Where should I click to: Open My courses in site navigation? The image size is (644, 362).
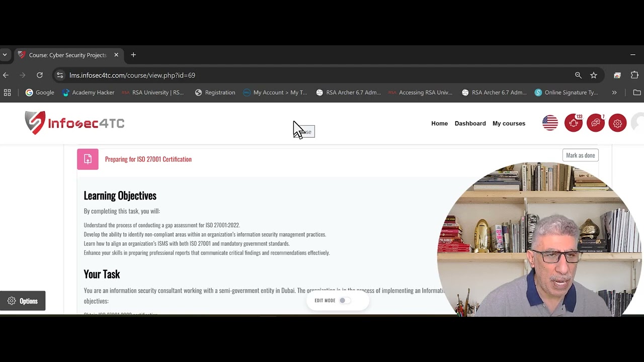pos(509,123)
